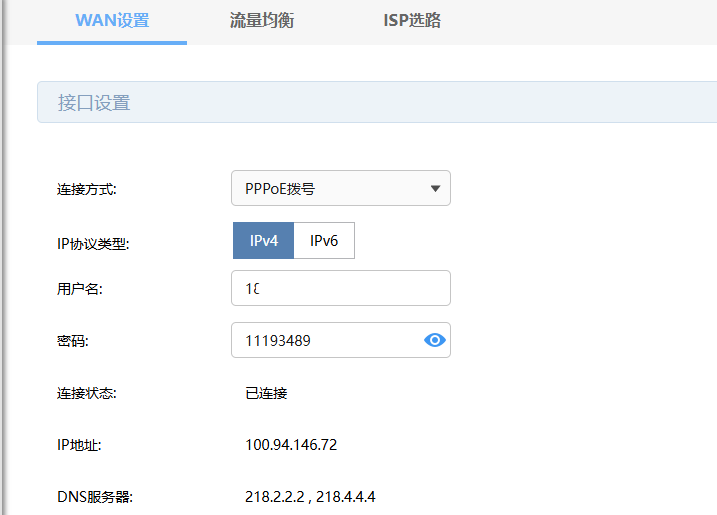Select the IPv4 protocol option
This screenshot has width=717, height=515.
click(264, 241)
